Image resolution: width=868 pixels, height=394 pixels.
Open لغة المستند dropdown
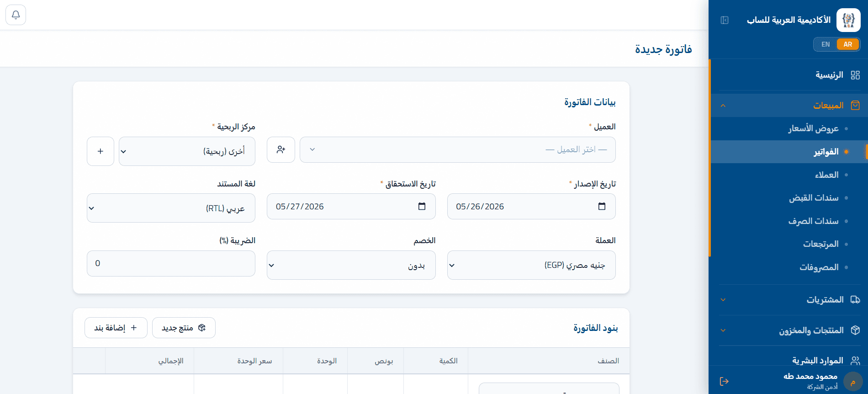171,208
